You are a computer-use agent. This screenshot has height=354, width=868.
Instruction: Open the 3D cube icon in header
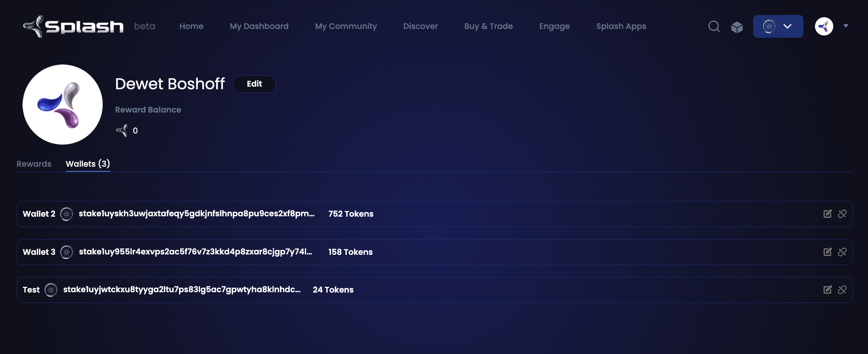pos(737,27)
